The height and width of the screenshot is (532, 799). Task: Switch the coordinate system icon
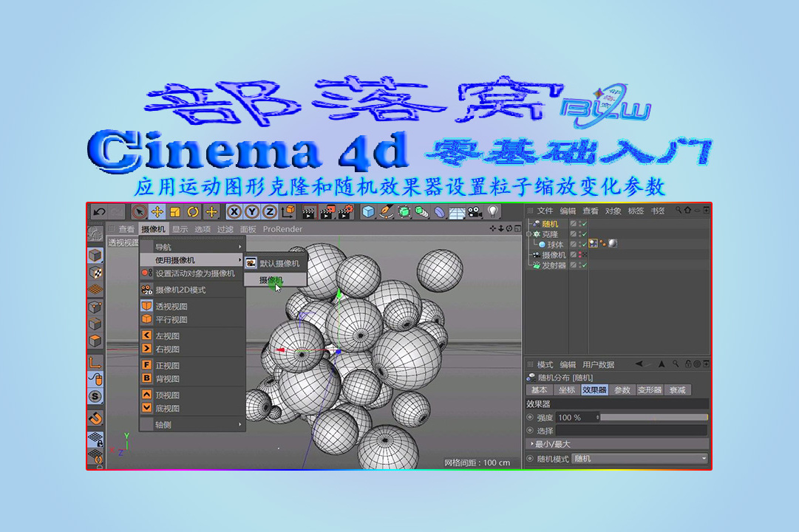click(x=288, y=211)
